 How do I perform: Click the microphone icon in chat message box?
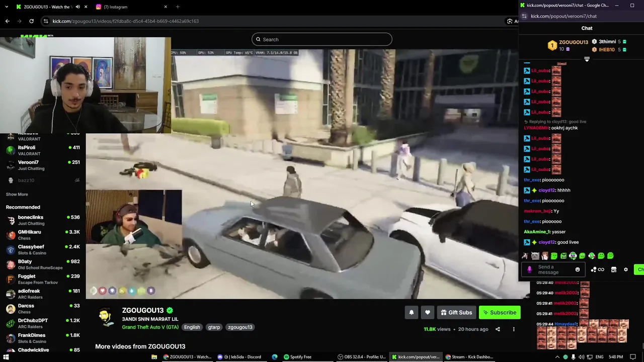click(x=529, y=269)
